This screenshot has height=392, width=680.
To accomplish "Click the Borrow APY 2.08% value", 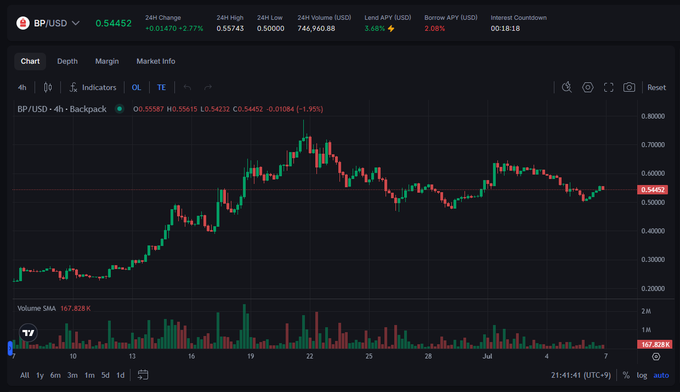I will pos(435,29).
